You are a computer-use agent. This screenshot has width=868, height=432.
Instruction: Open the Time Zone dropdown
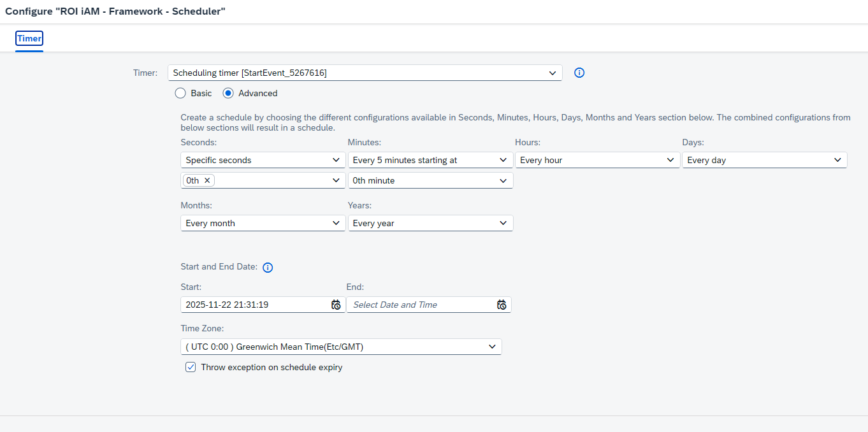click(491, 346)
